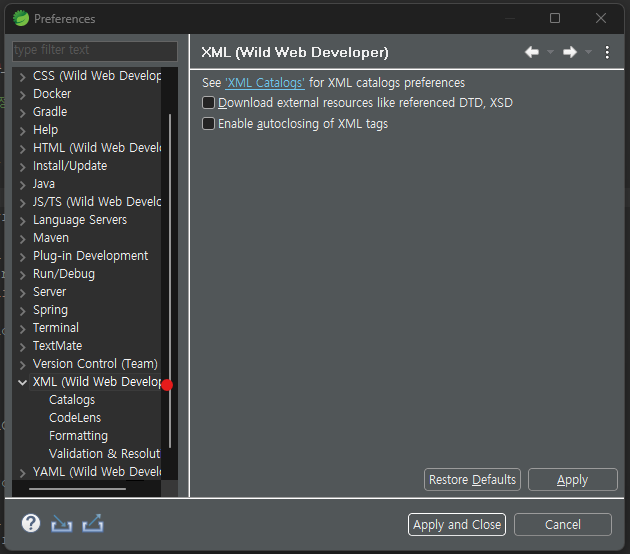This screenshot has height=554, width=630.
Task: Click the Apply button
Action: pyautogui.click(x=573, y=480)
